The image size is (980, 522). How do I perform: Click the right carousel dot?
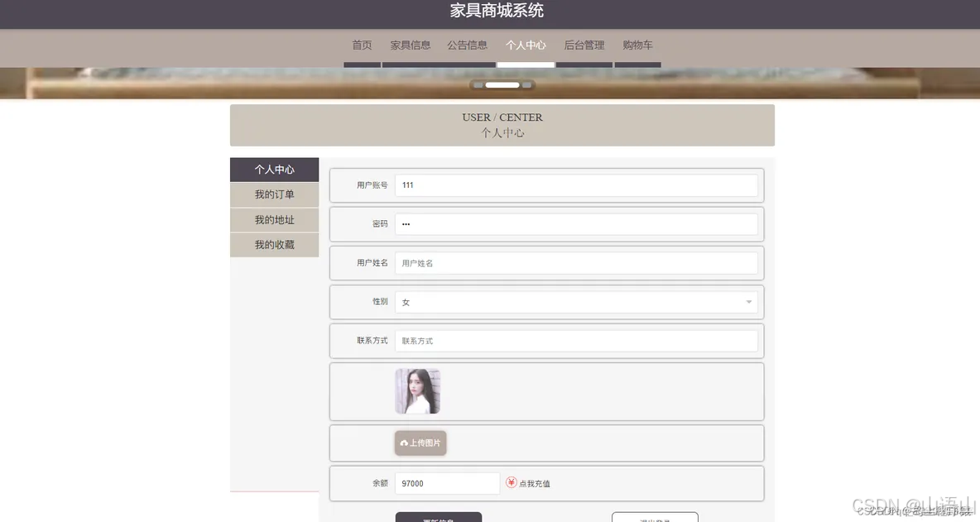coord(528,84)
